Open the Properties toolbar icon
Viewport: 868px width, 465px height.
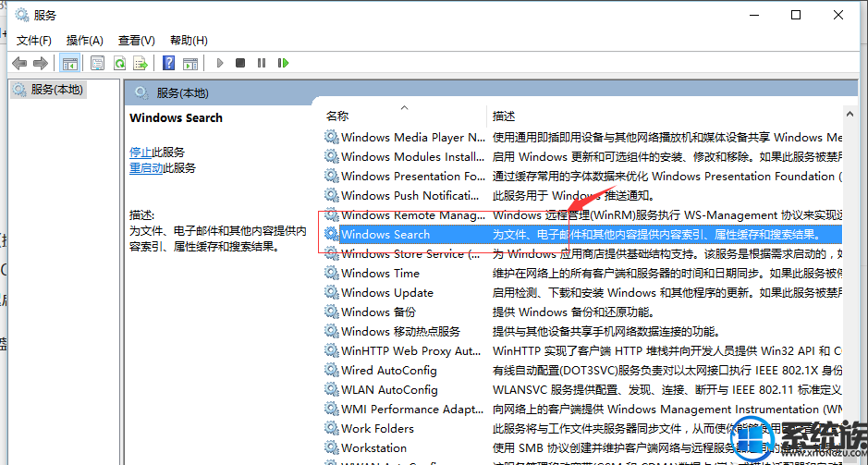pyautogui.click(x=97, y=63)
